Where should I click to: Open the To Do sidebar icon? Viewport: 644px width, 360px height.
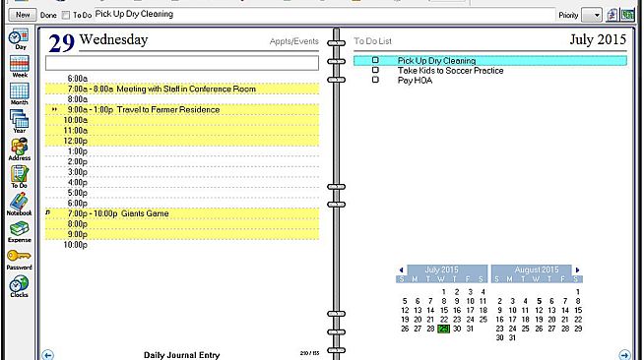click(x=20, y=177)
